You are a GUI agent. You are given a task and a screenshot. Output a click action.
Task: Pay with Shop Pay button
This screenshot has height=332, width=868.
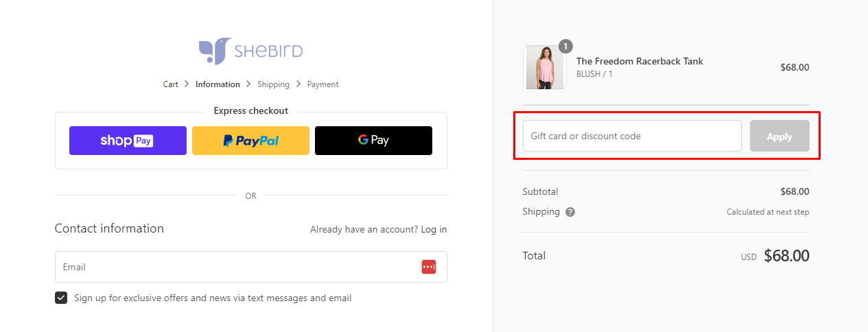[128, 141]
